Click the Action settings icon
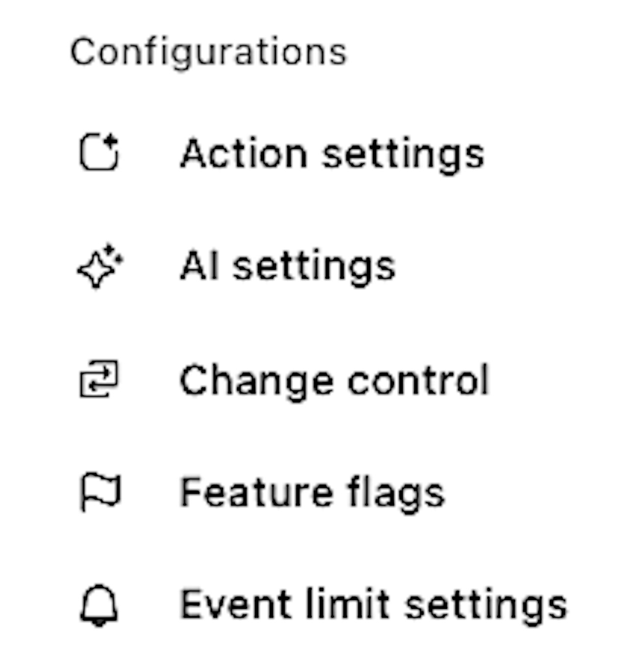 coord(99,153)
